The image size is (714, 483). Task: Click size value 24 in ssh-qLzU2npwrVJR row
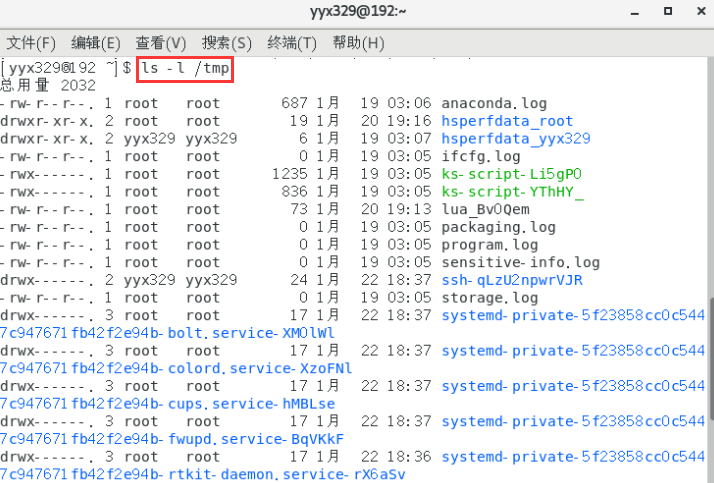point(299,280)
